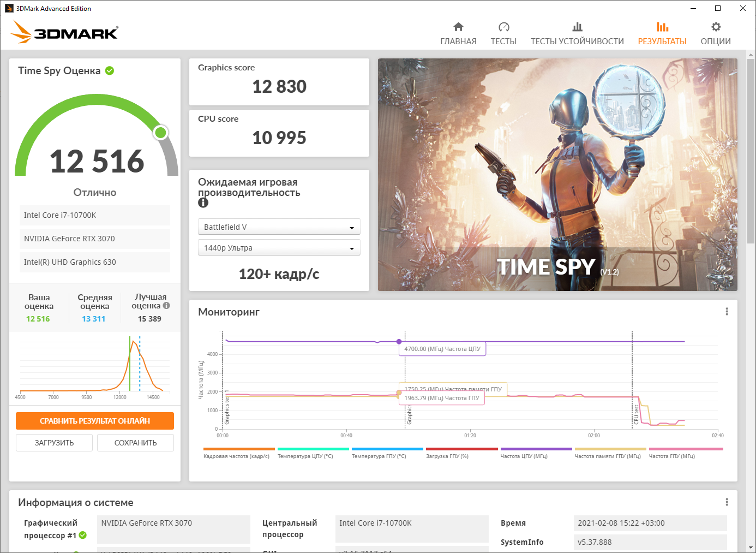This screenshot has width=756, height=553.
Task: Click the CPU score value 10 995
Action: [279, 138]
